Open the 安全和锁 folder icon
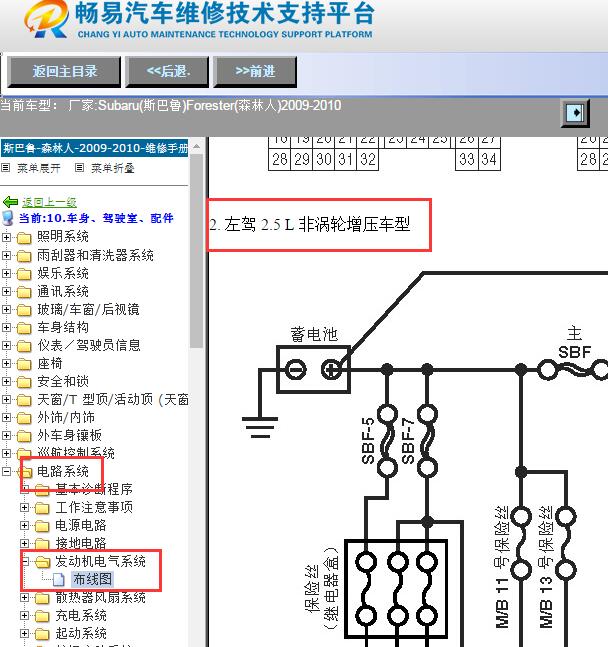The width and height of the screenshot is (608, 647). 24,382
